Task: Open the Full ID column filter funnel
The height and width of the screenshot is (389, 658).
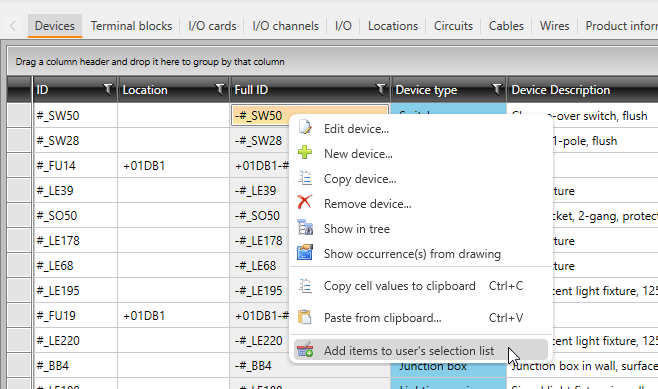Action: click(x=381, y=89)
